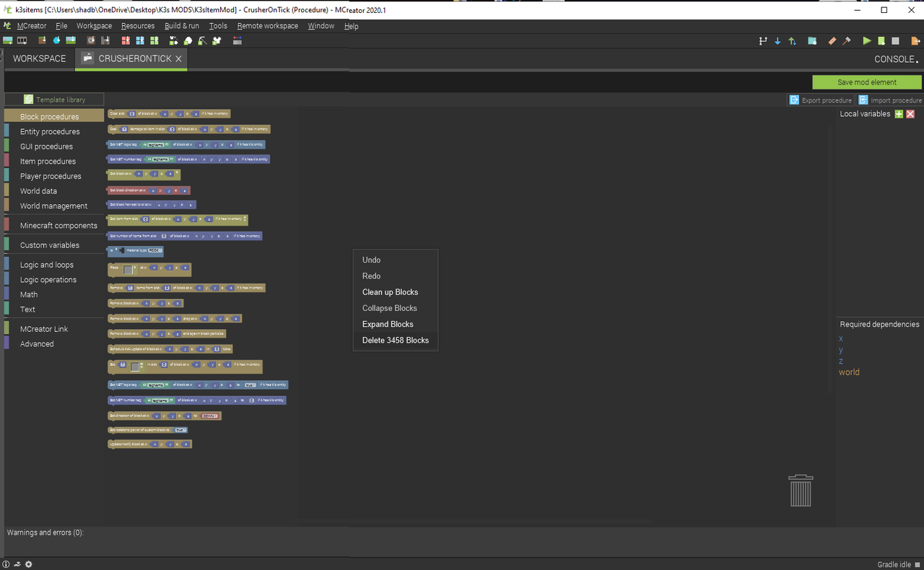Click the film strip animation maker icon
This screenshot has width=924, height=570.
pos(22,40)
